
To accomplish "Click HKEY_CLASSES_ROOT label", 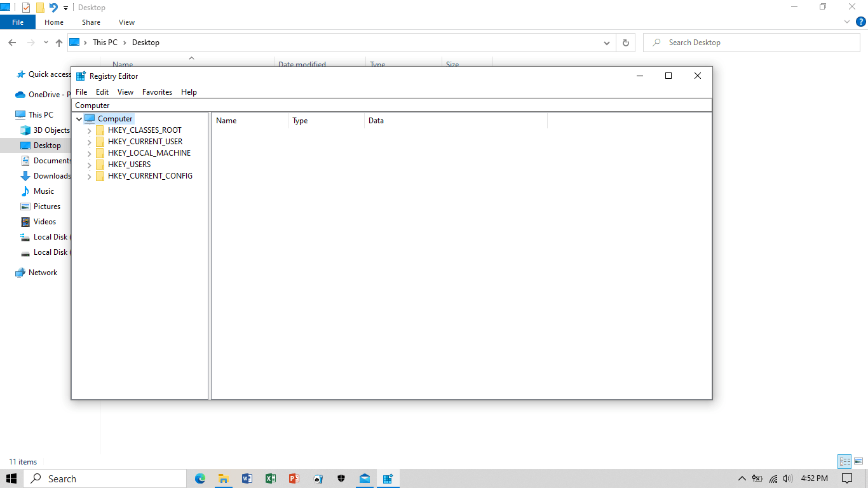I will (x=145, y=130).
